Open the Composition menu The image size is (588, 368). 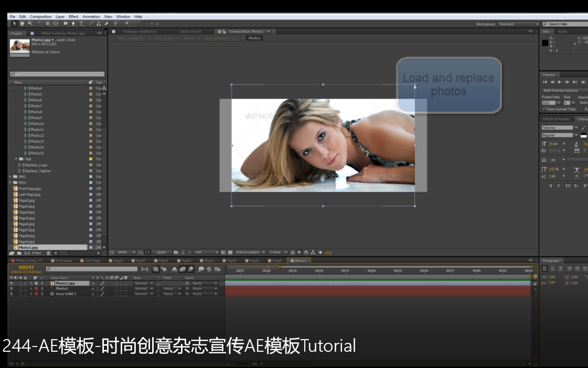point(40,16)
